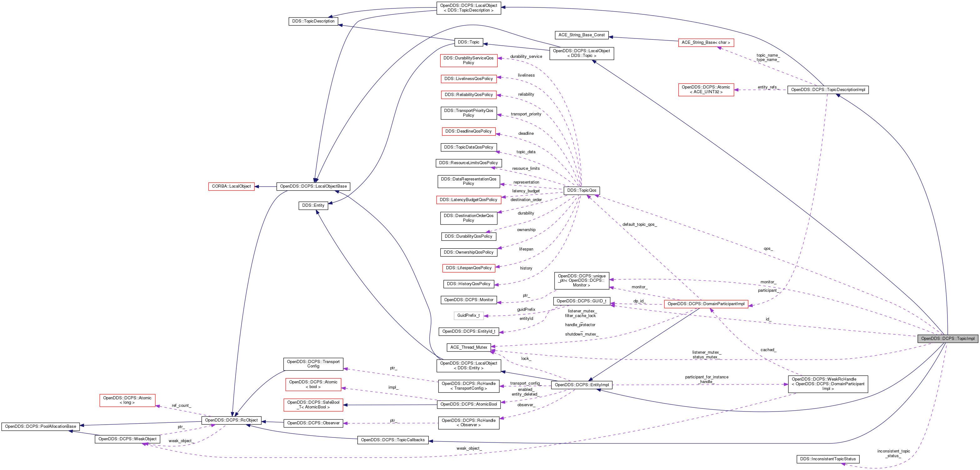The image size is (980, 470).
Task: Click the qos_ edge label
Action: tap(768, 249)
